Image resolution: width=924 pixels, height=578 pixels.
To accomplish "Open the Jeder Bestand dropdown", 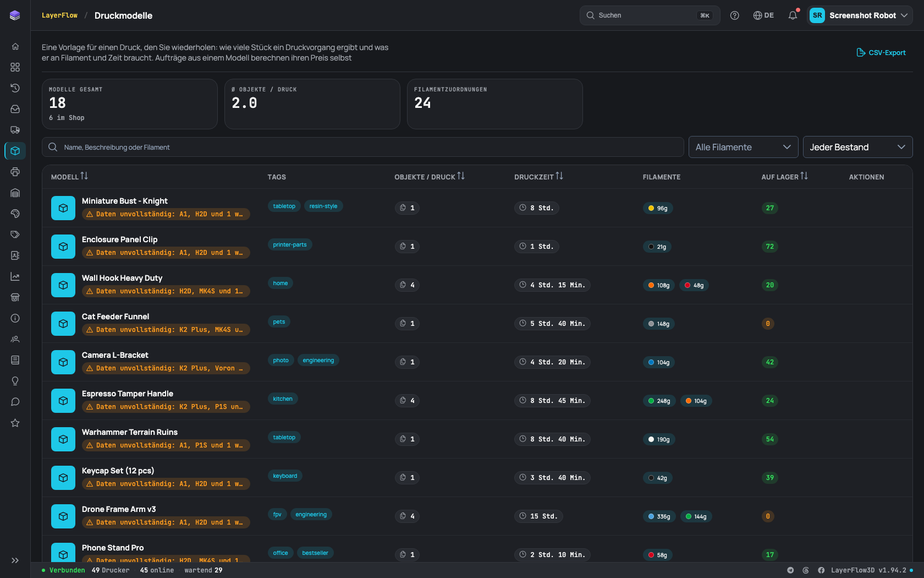I will click(857, 147).
